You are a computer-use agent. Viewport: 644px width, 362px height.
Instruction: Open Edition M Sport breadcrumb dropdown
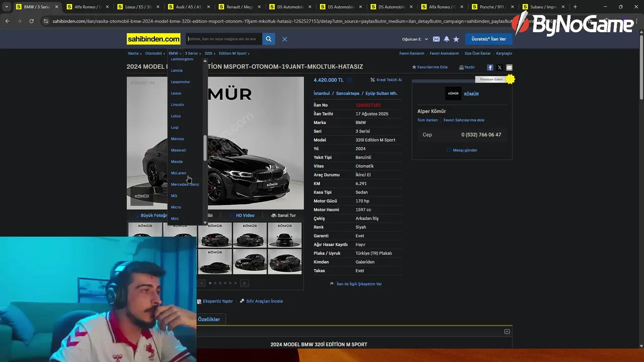[234, 53]
